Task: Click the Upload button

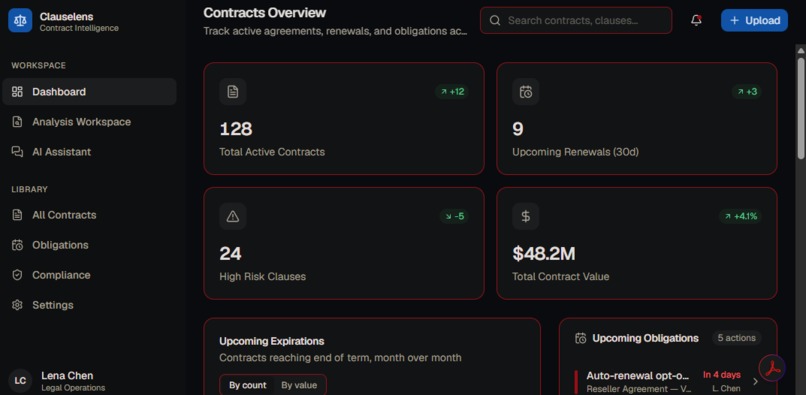Action: [x=754, y=21]
